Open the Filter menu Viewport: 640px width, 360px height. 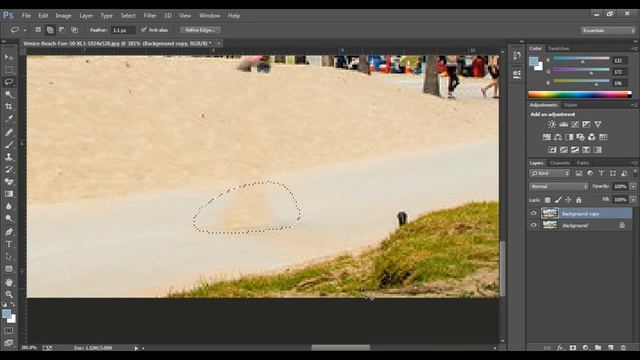[x=150, y=16]
